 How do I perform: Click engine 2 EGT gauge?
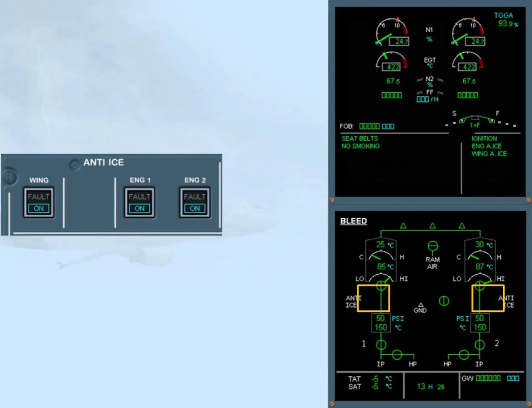click(468, 62)
